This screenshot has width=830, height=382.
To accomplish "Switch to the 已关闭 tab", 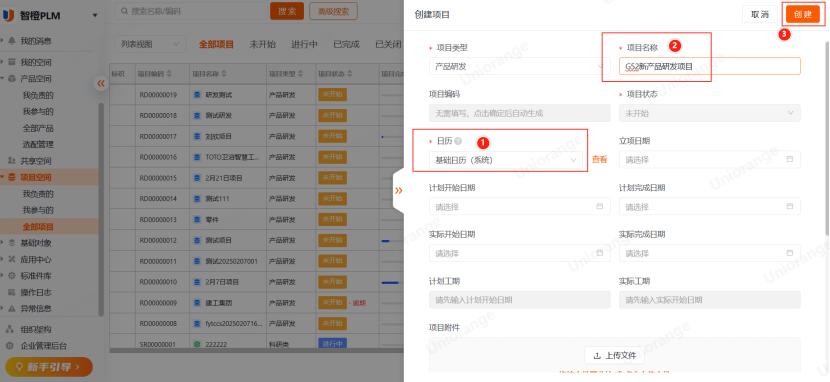I will [388, 44].
